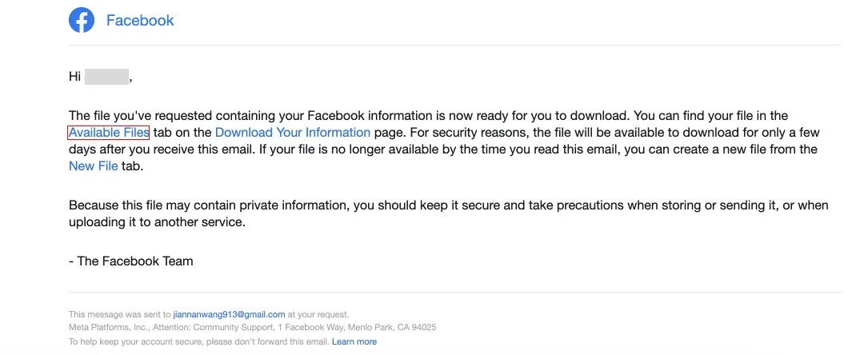Click the "- The Facebook Team" signature

click(130, 261)
